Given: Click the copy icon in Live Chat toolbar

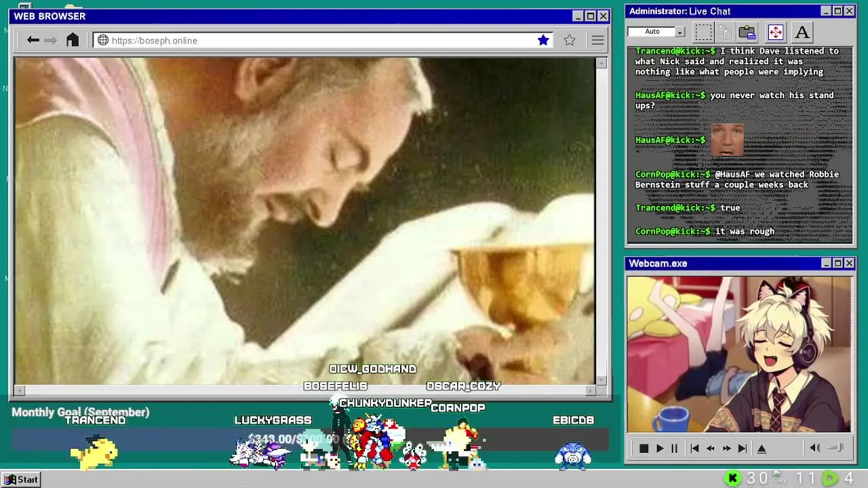Looking at the screenshot, I should (725, 32).
